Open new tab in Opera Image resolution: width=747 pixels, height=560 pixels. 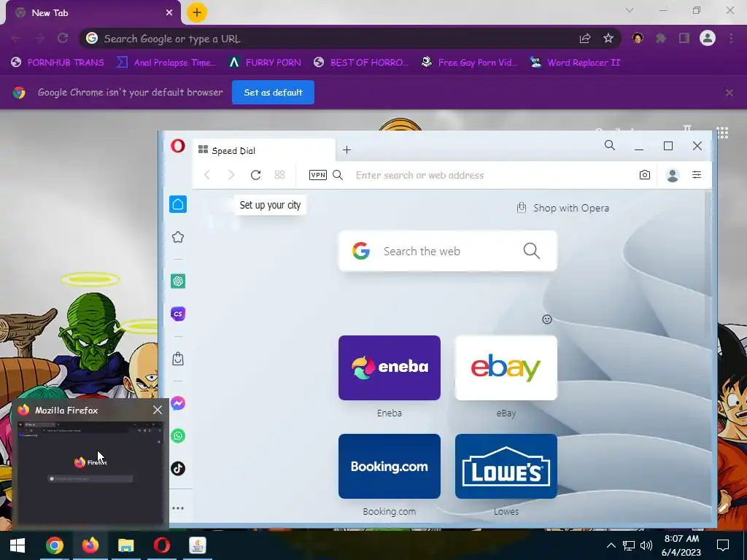347,150
